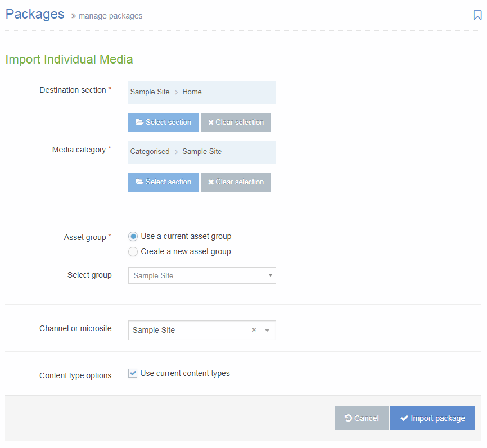Click the x icon on Media category's Clear selection button

pos(211,182)
